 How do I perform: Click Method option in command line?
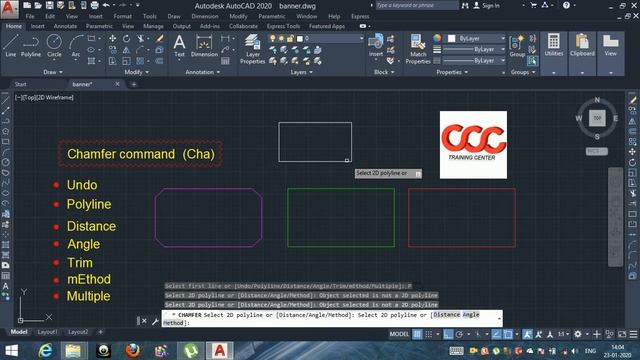coord(174,323)
